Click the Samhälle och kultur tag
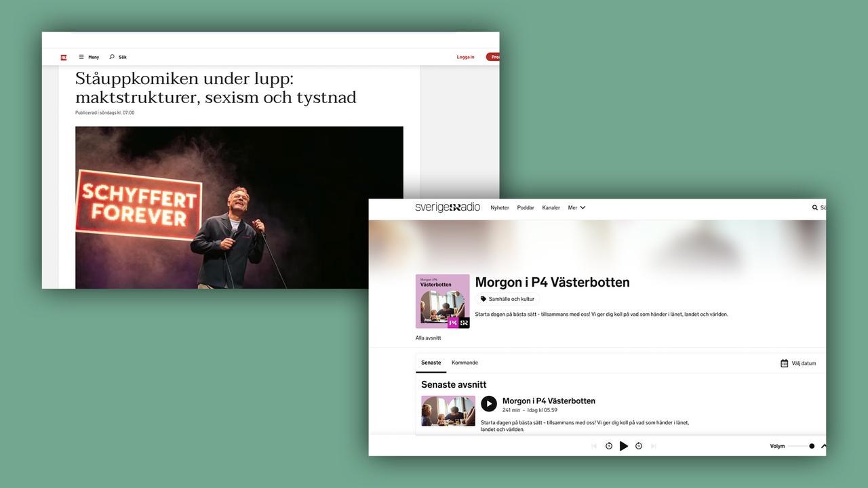 507,299
